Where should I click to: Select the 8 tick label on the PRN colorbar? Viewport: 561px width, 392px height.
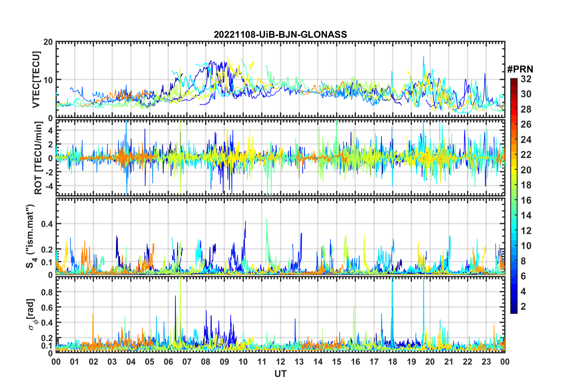click(524, 261)
